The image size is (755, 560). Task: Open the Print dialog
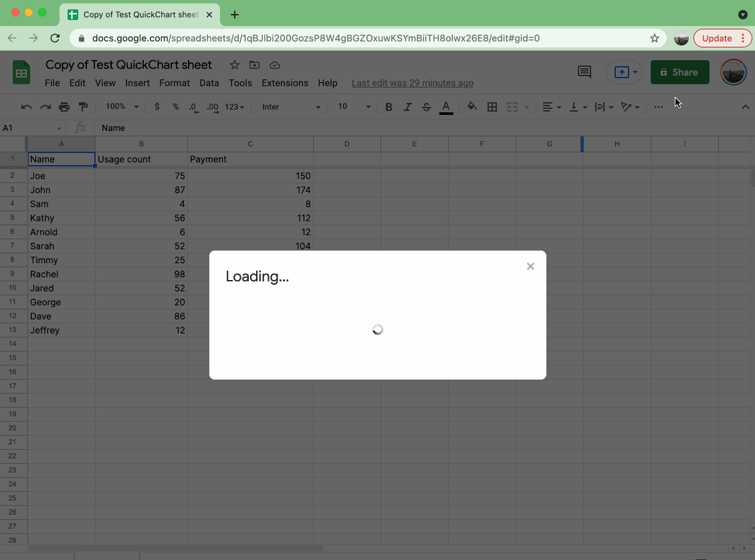coord(64,106)
